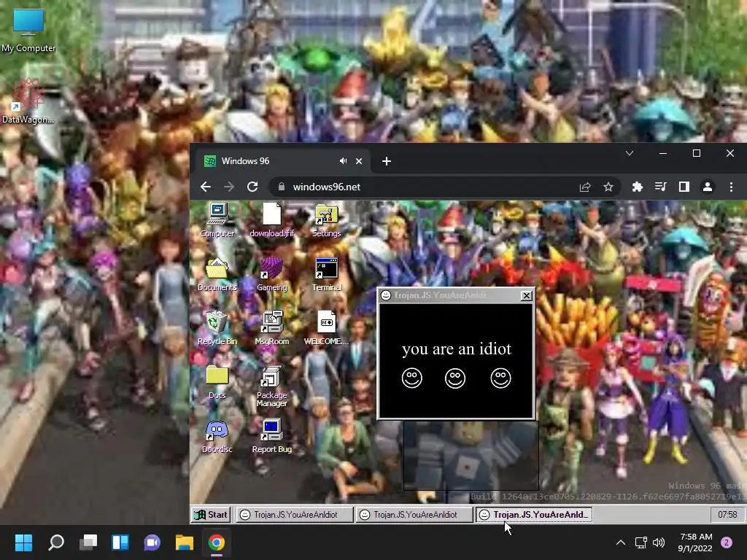
Task: Click the padlock site info icon
Action: pos(281,187)
